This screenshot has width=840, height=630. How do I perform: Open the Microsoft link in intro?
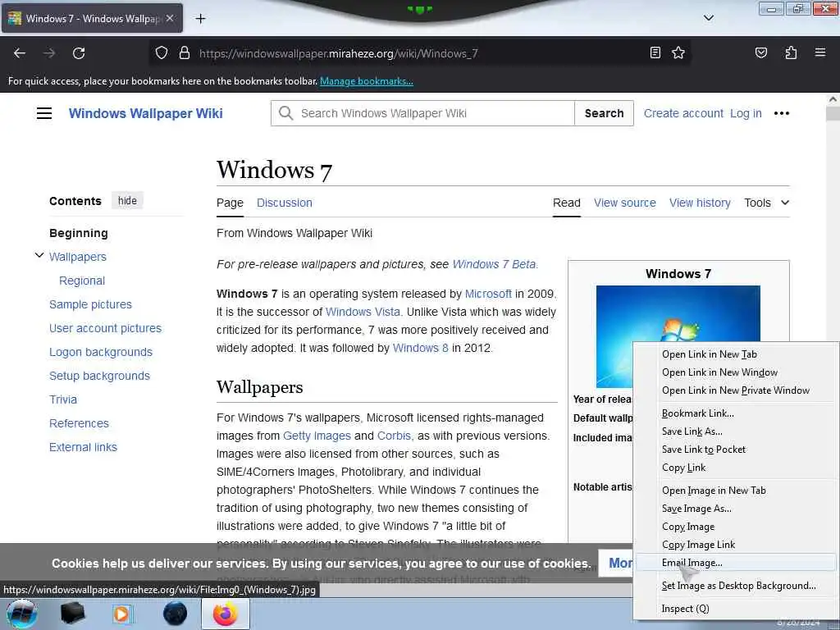pyautogui.click(x=488, y=294)
